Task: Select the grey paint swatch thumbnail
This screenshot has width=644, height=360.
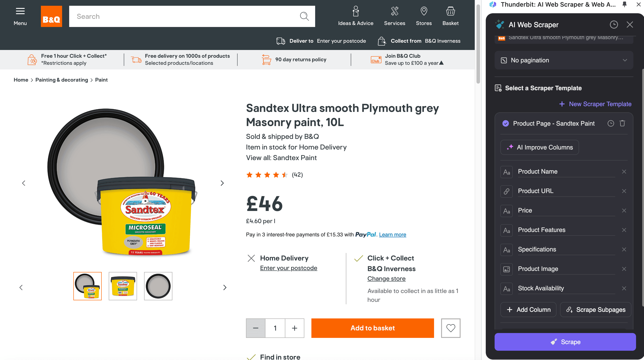Action: tap(158, 286)
